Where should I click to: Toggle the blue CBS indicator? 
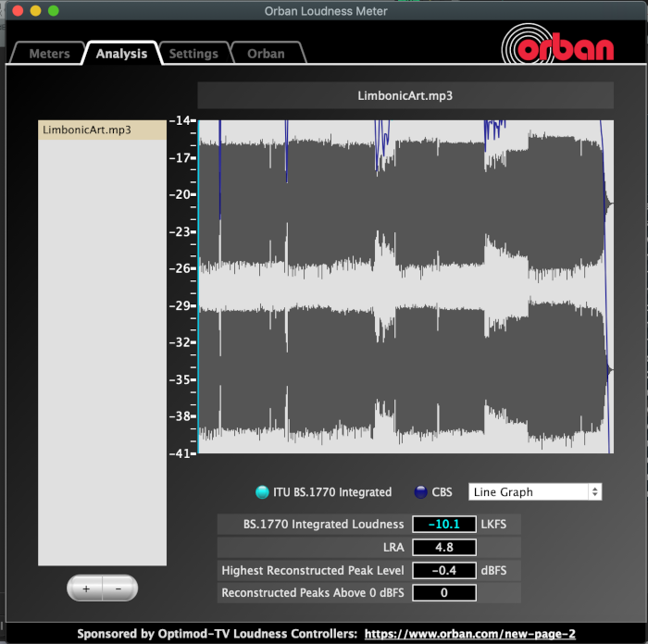(421, 492)
